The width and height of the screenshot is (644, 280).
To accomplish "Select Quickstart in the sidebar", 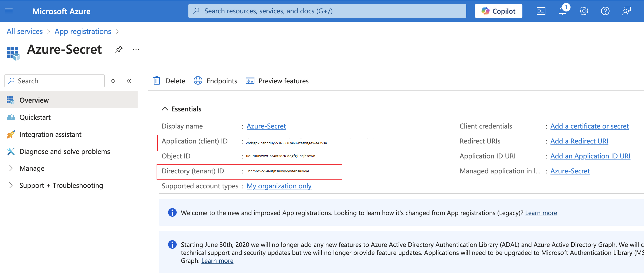I will click(35, 117).
